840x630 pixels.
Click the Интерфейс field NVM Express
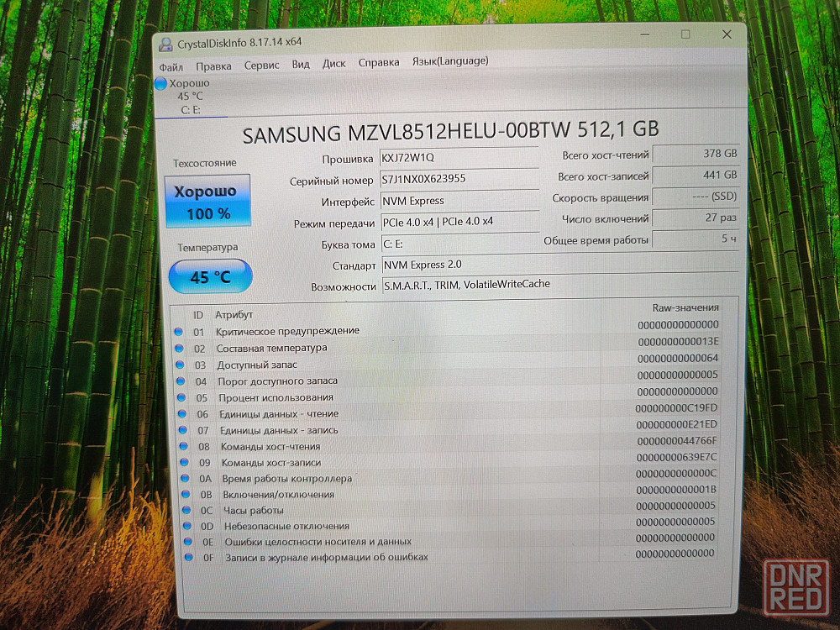click(460, 201)
